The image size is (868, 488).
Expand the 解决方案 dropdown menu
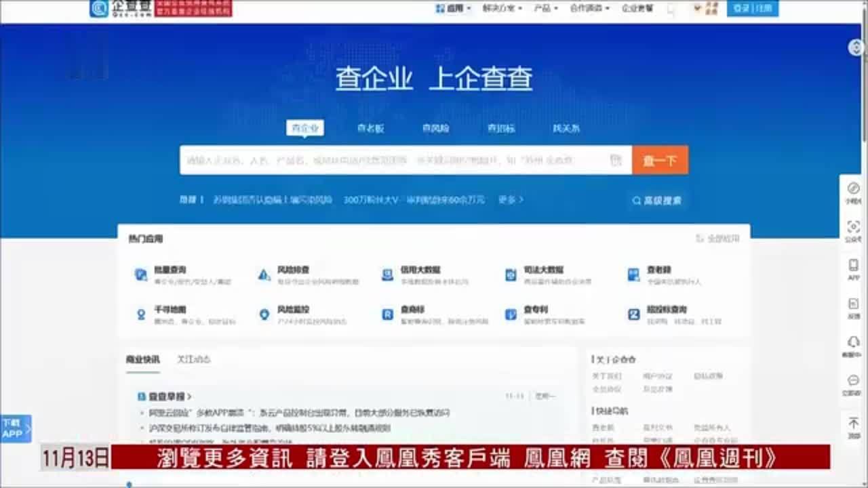click(502, 8)
